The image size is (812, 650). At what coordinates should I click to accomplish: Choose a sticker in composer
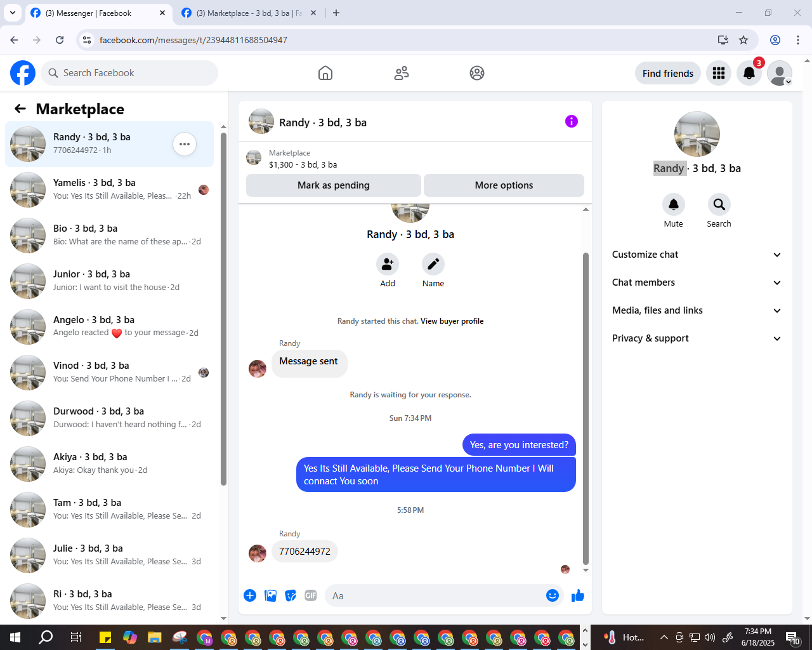(x=291, y=595)
